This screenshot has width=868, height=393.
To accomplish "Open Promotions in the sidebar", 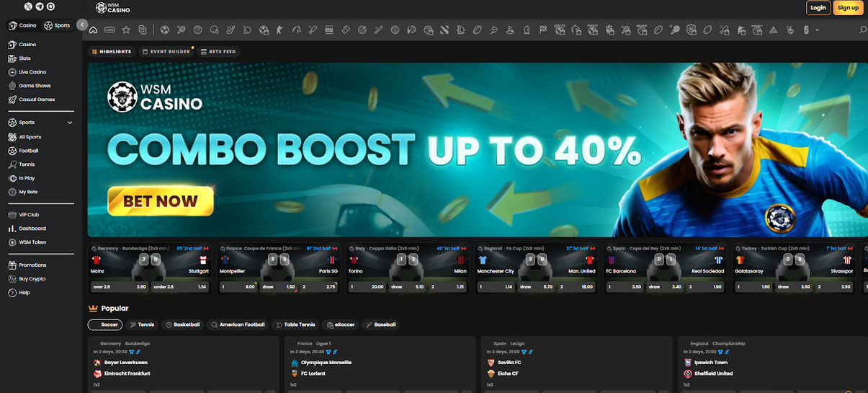I will tap(27, 265).
